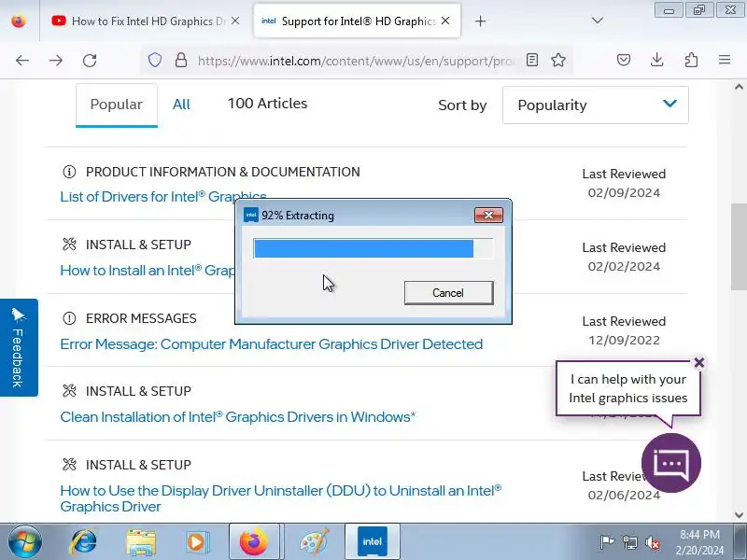The image size is (747, 560).
Task: Switch to Firefox in the taskbar
Action: (254, 542)
